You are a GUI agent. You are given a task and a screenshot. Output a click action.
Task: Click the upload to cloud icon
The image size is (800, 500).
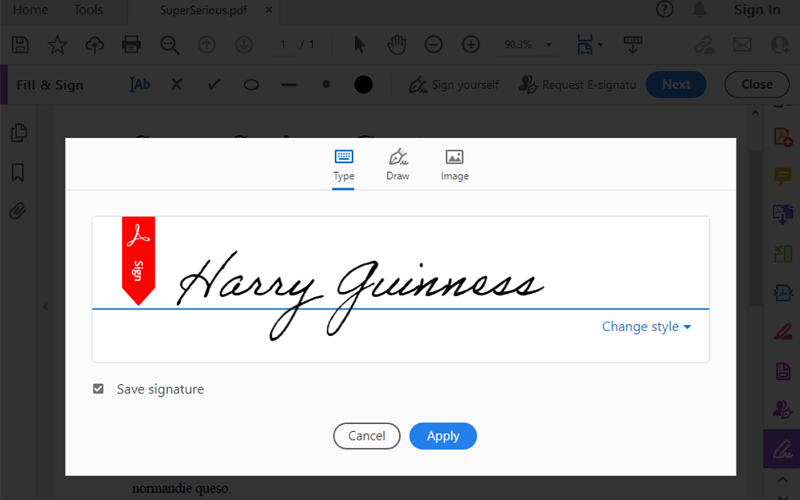pyautogui.click(x=94, y=45)
